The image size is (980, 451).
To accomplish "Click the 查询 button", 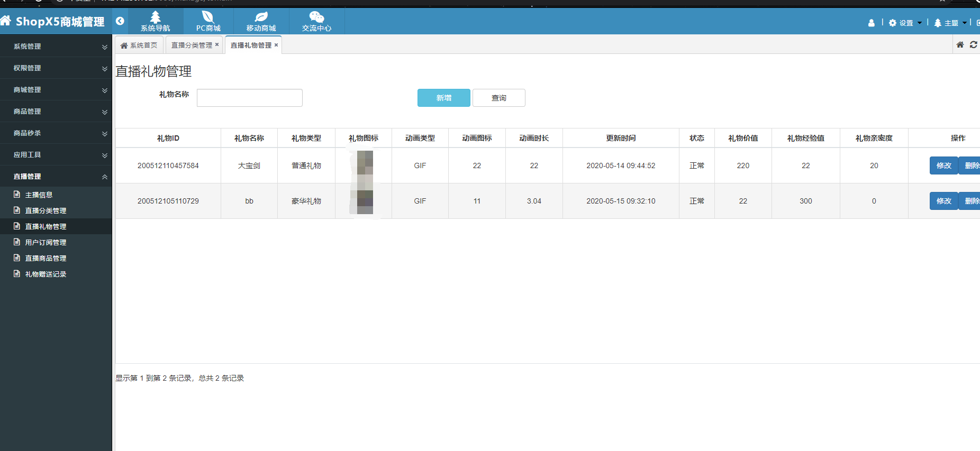I will [x=499, y=98].
